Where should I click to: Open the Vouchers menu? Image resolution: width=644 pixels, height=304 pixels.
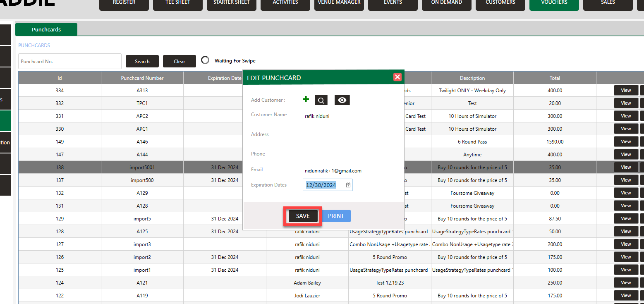[554, 3]
